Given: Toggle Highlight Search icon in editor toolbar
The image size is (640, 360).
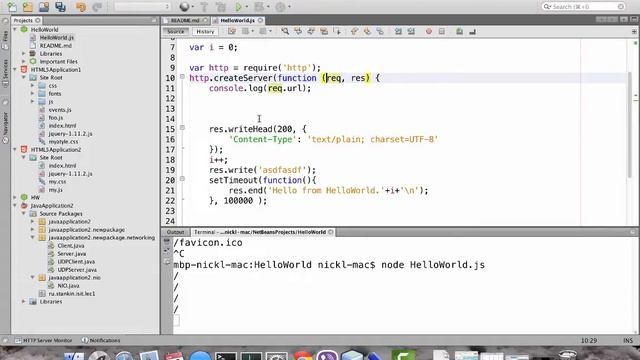Looking at the screenshot, I should [x=324, y=31].
